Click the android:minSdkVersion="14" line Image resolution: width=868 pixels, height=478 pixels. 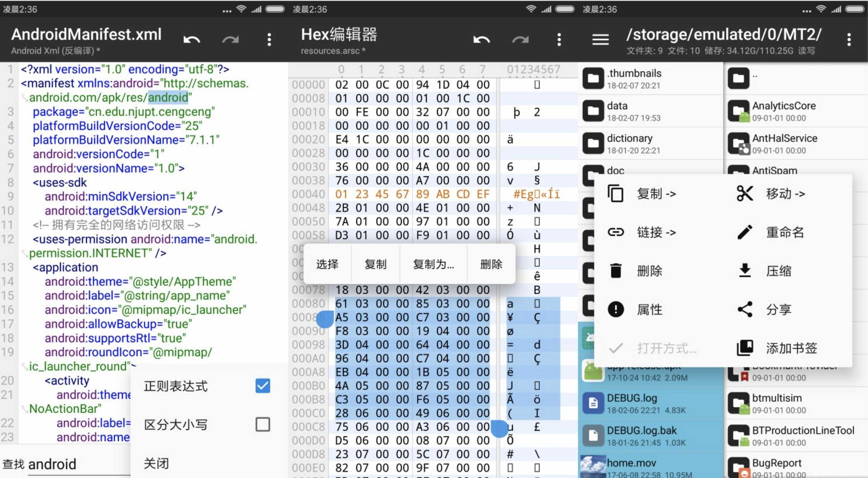click(x=121, y=196)
